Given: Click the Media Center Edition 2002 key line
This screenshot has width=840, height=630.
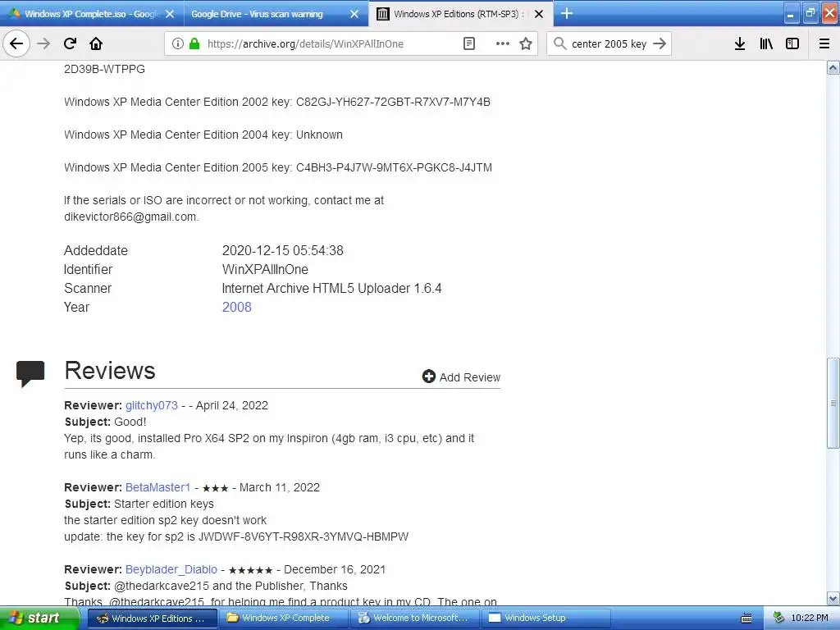Looking at the screenshot, I should (277, 102).
